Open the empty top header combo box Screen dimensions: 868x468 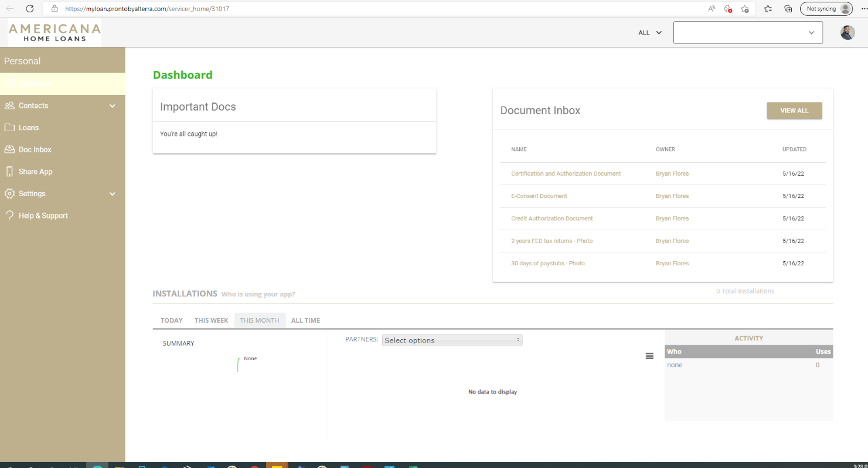pyautogui.click(x=748, y=33)
